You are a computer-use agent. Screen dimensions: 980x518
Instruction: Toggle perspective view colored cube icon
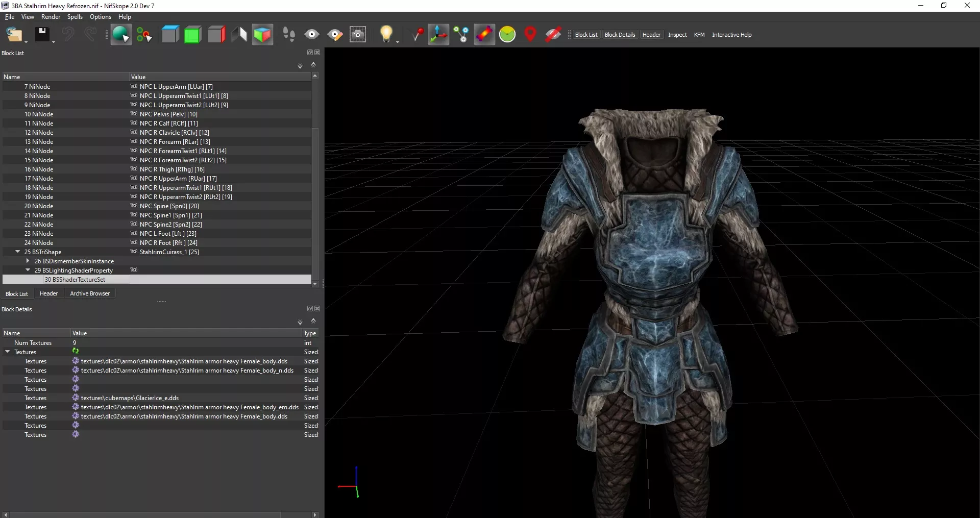coord(262,35)
